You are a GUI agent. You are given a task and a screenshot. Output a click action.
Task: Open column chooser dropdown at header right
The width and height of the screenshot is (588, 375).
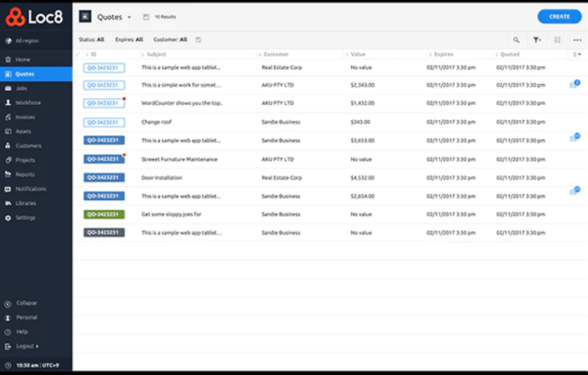pyautogui.click(x=577, y=55)
